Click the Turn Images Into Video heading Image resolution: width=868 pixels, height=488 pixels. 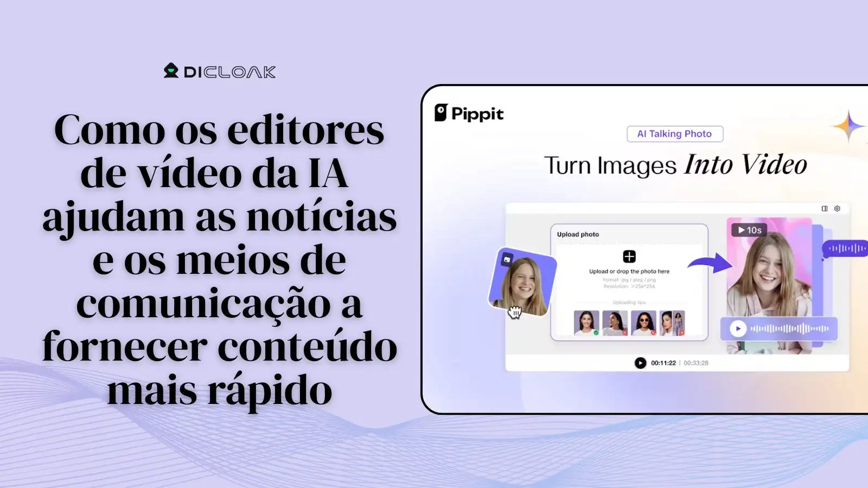click(675, 165)
